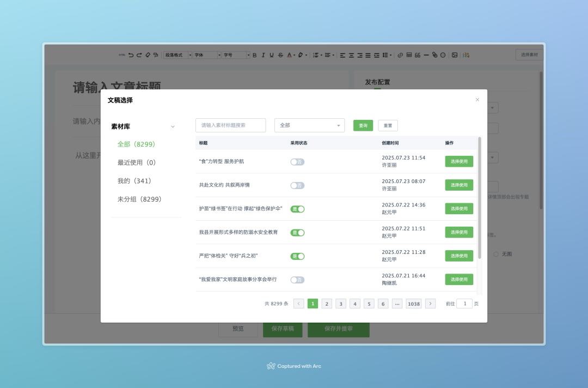Enable the 采用状态 toggle for "食"力转型 服务护航

[297, 161]
